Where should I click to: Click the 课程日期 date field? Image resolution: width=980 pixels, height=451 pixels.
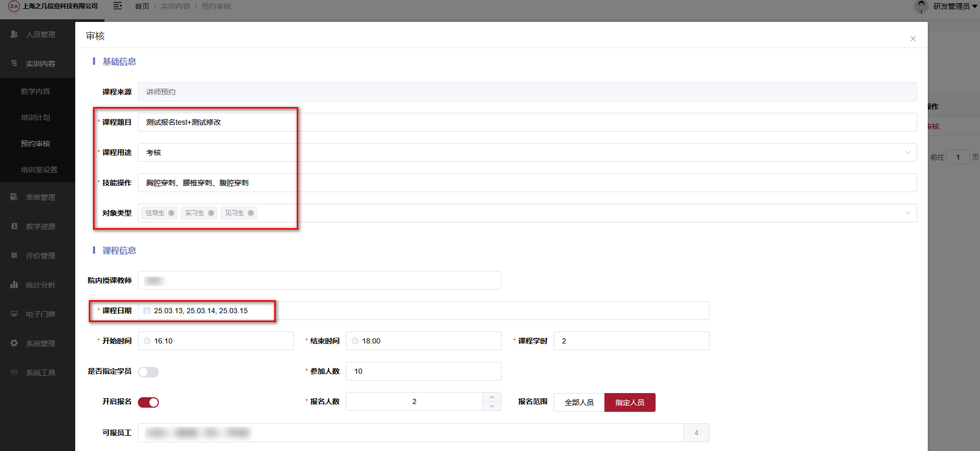(x=424, y=311)
